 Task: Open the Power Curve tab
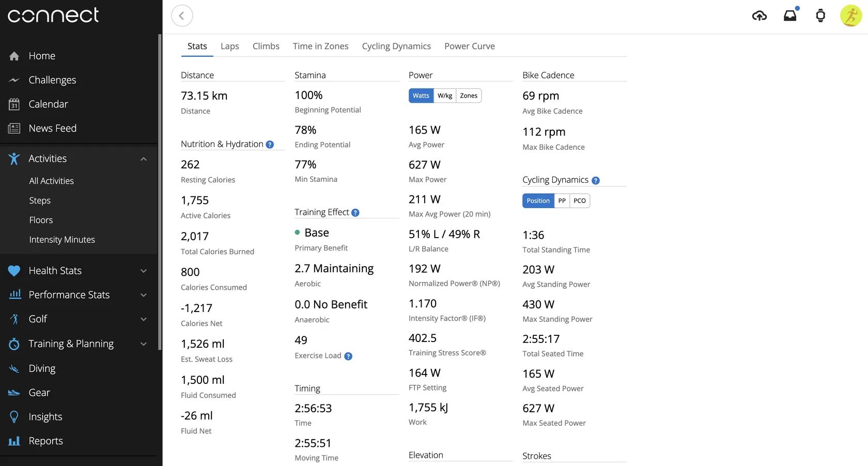(x=469, y=46)
